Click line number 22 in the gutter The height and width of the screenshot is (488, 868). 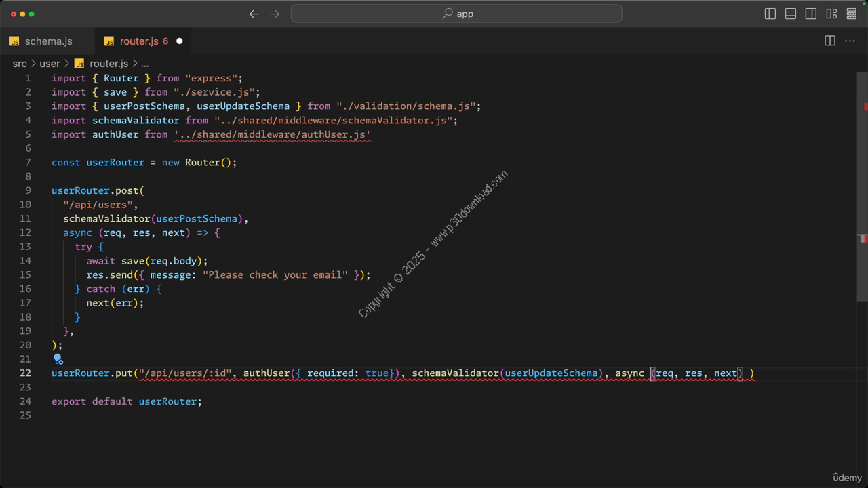coord(25,373)
